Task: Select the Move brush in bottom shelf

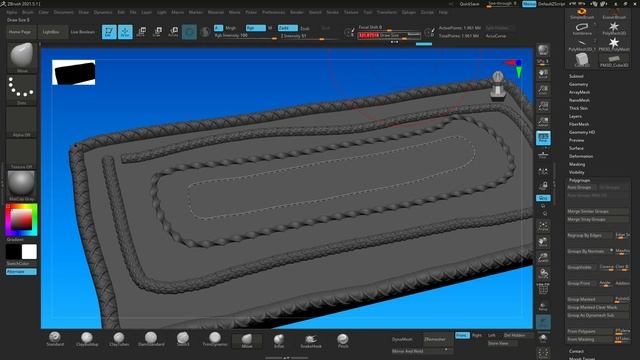Action: (247, 340)
